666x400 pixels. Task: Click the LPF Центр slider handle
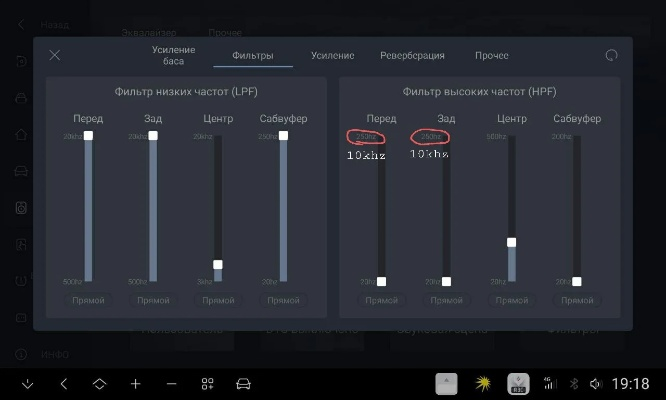218,265
